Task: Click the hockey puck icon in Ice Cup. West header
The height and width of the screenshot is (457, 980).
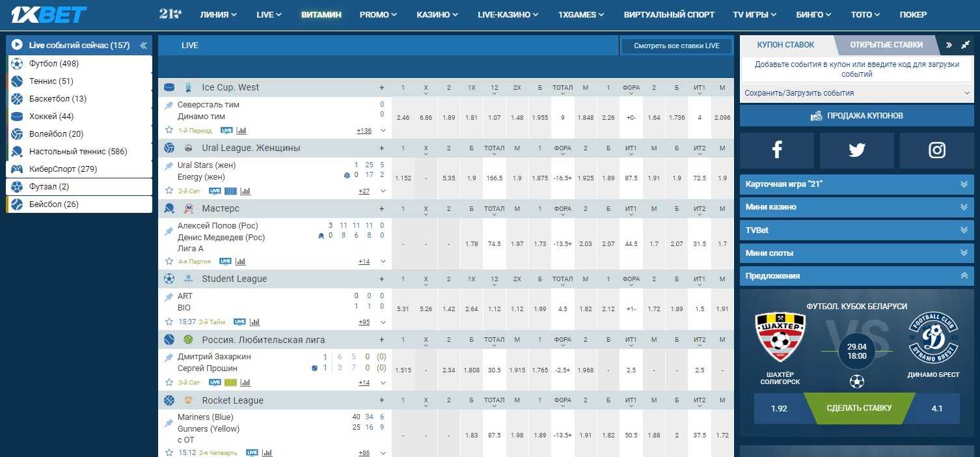Action: pyautogui.click(x=169, y=87)
